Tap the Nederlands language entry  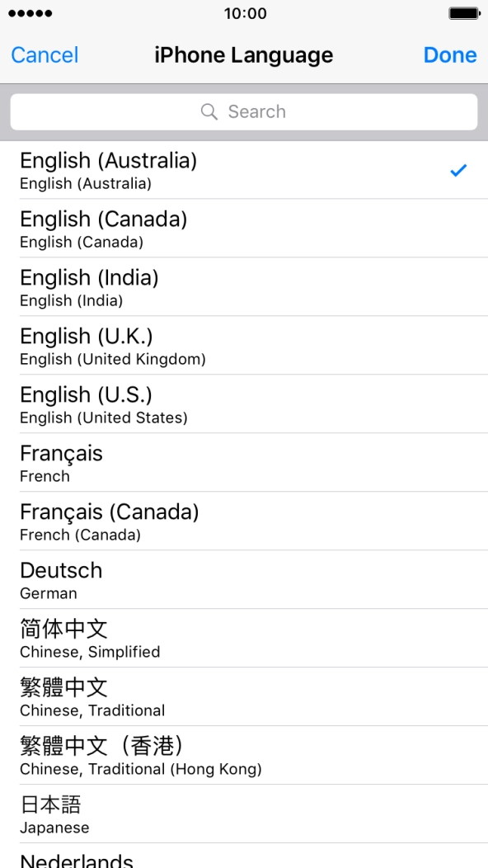point(244,860)
